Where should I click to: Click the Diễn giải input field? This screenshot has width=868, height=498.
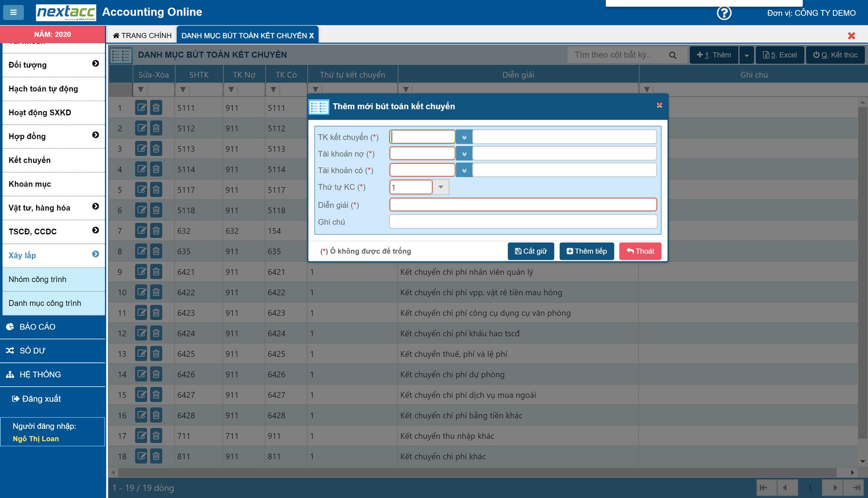click(x=523, y=205)
